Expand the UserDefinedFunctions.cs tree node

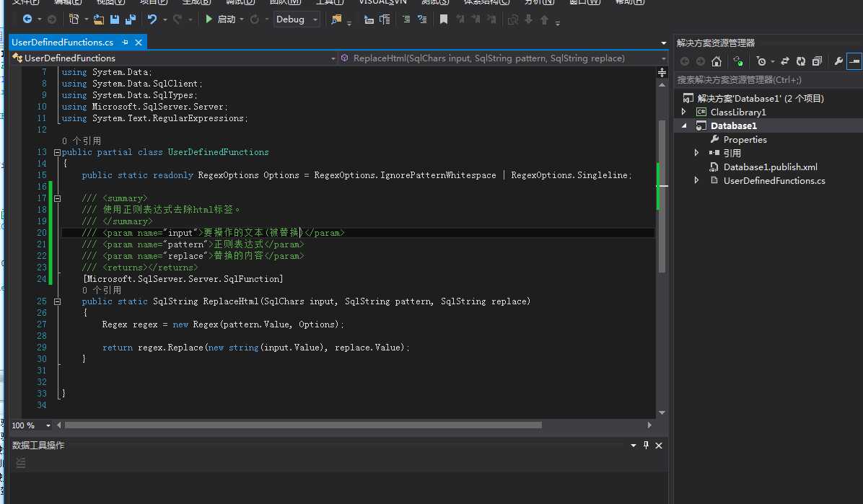click(x=697, y=180)
